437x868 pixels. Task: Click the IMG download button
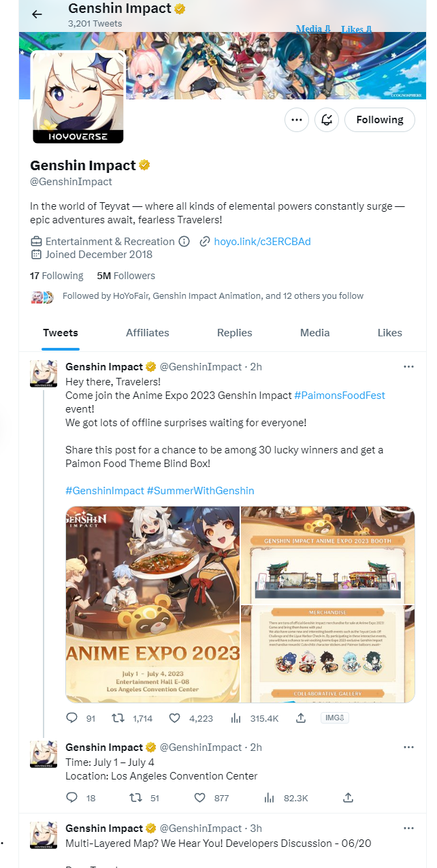[335, 718]
